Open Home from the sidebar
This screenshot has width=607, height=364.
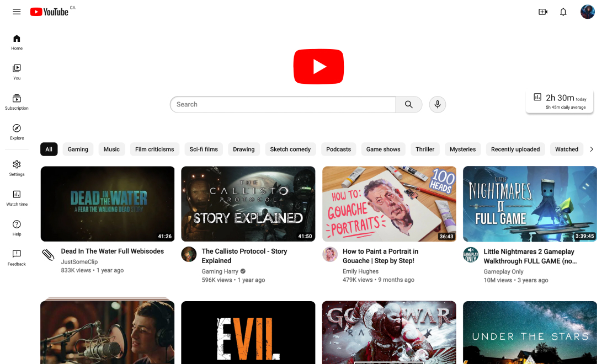tap(17, 42)
